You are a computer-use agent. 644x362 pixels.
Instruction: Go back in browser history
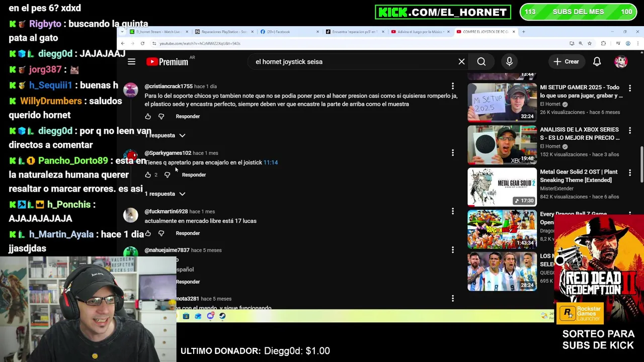point(122,43)
